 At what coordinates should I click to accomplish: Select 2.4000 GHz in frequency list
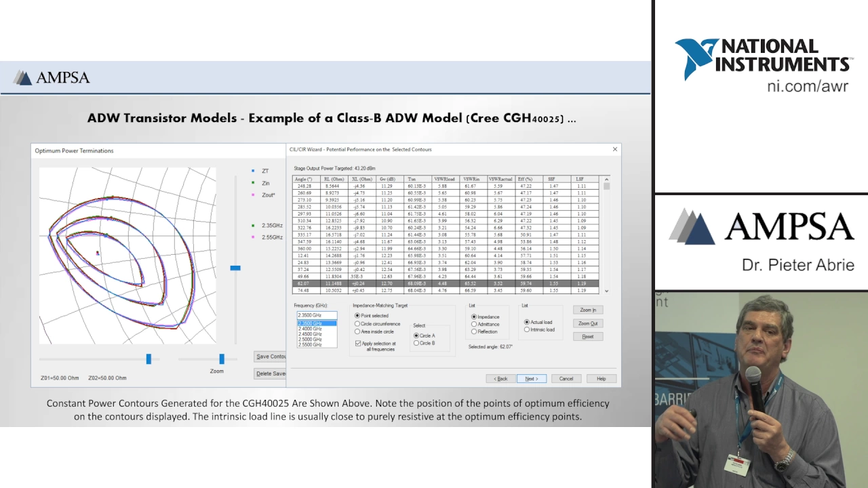(317, 329)
